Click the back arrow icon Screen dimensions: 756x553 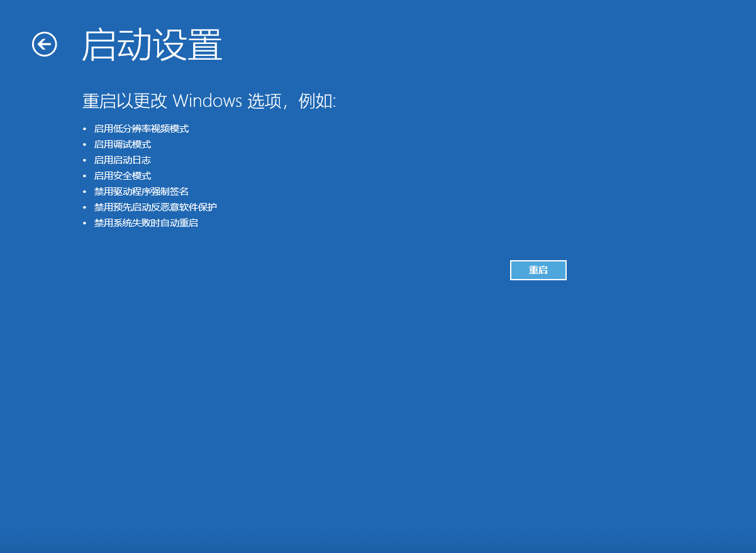(45, 44)
